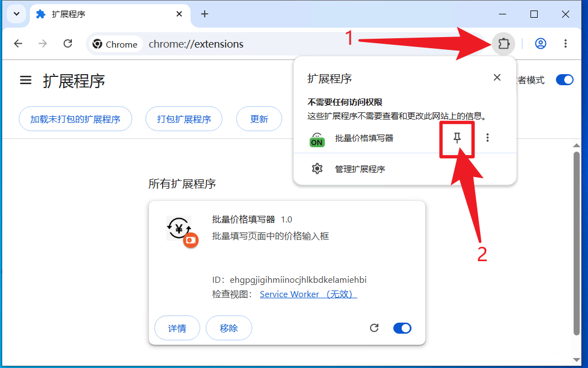Viewport: 588px width, 368px height.
Task: Open Service Worker (无效) inspect link
Action: [x=308, y=294]
